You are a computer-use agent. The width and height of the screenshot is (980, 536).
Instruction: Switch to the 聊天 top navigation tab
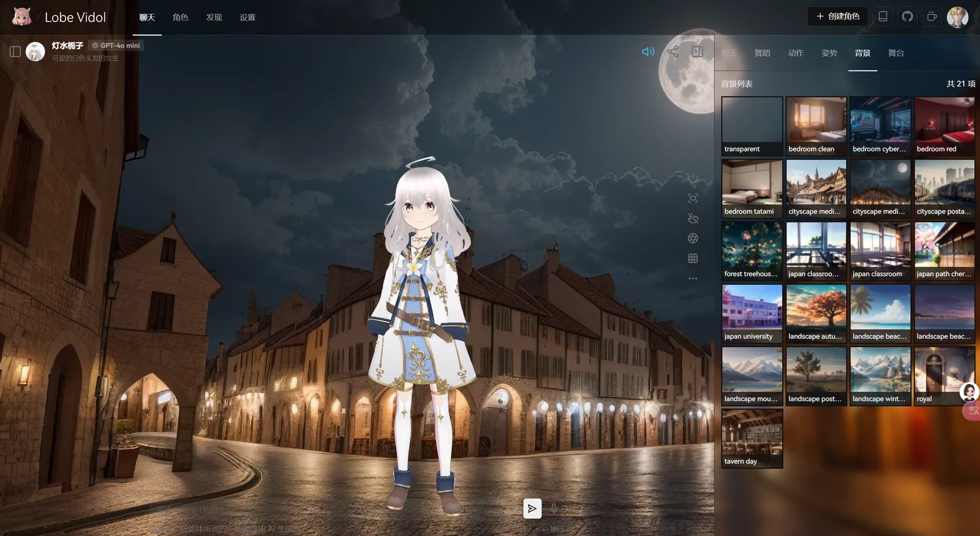147,17
